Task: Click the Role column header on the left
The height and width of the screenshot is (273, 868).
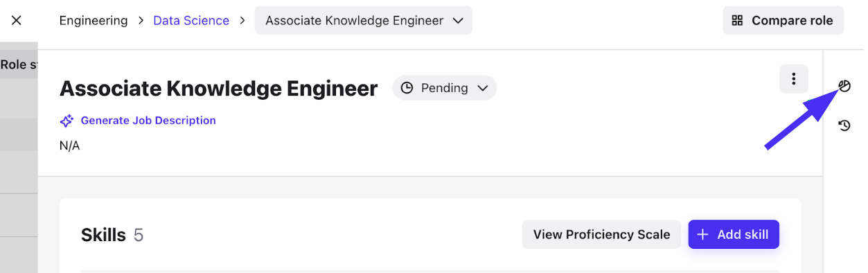Action: 19,64
